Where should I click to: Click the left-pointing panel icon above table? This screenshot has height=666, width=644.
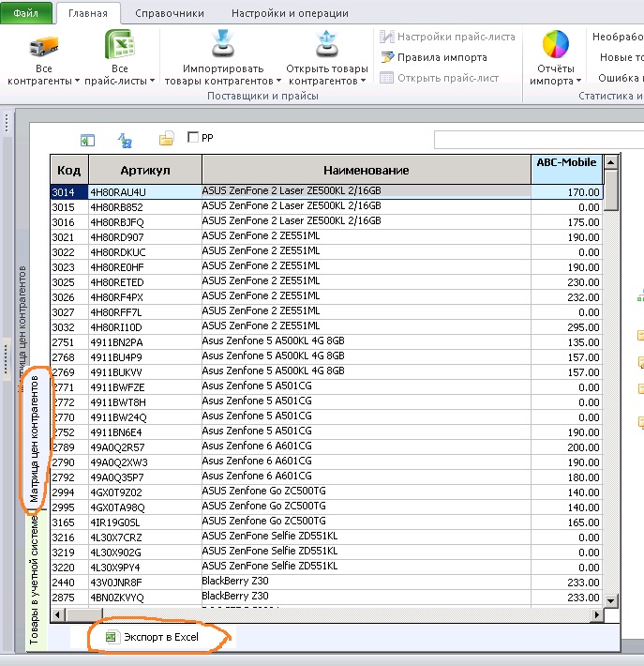click(87, 140)
